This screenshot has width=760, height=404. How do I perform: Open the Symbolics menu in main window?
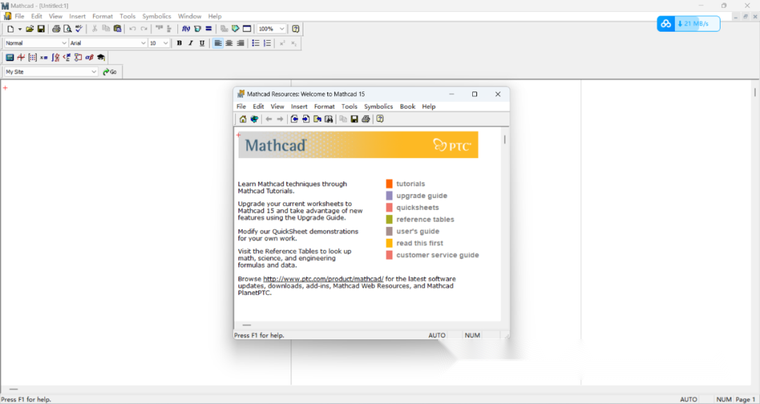pyautogui.click(x=156, y=16)
